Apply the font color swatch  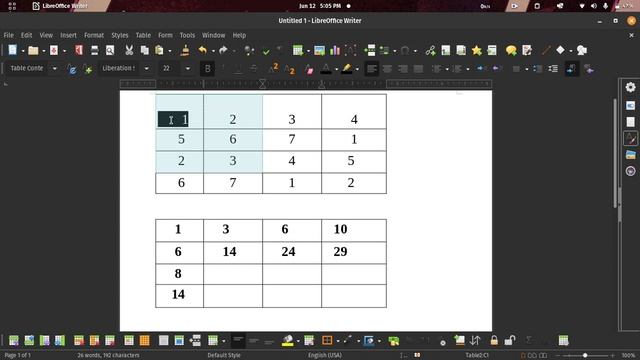326,69
